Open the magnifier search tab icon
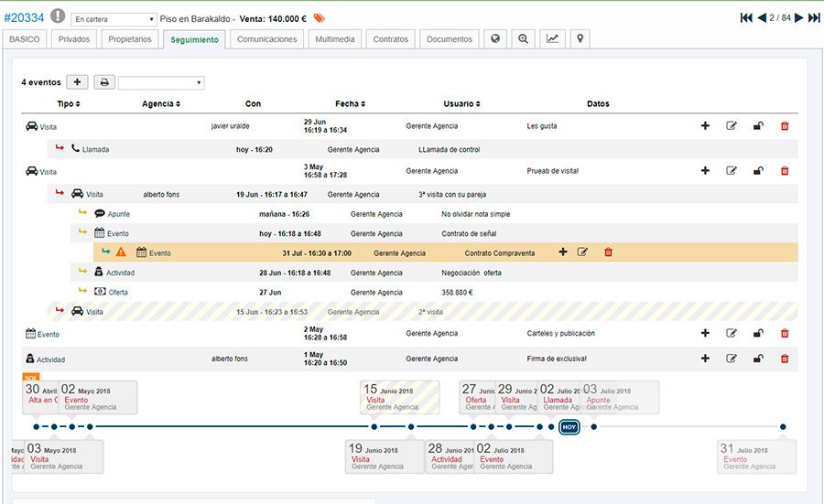This screenshot has width=824, height=504. click(523, 38)
